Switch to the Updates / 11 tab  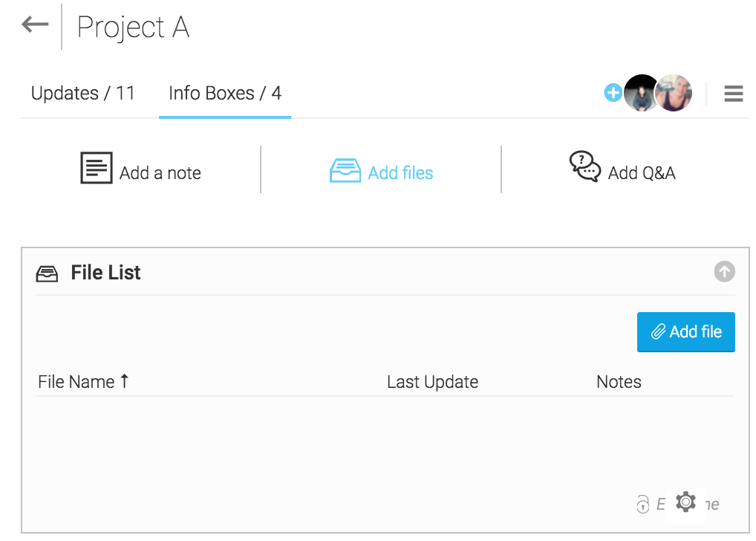pos(83,93)
